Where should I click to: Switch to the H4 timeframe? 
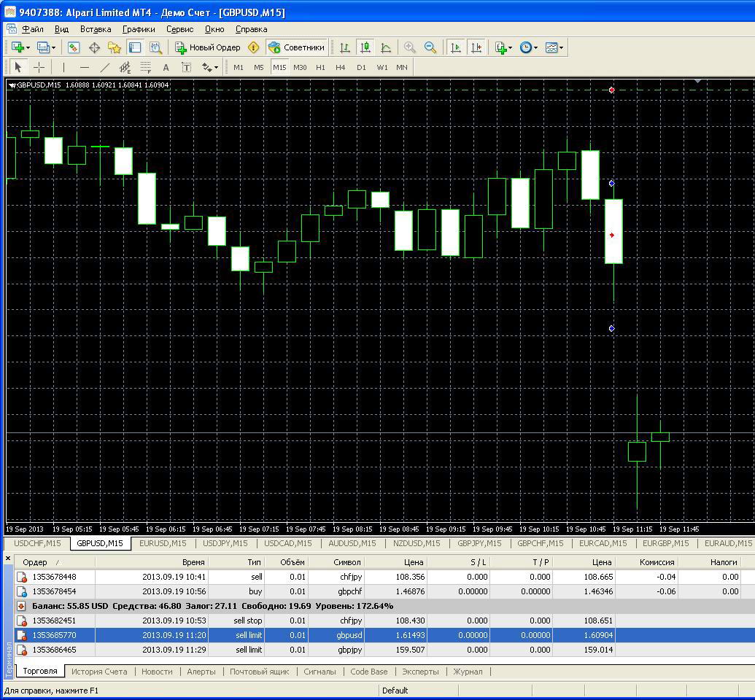click(x=341, y=67)
